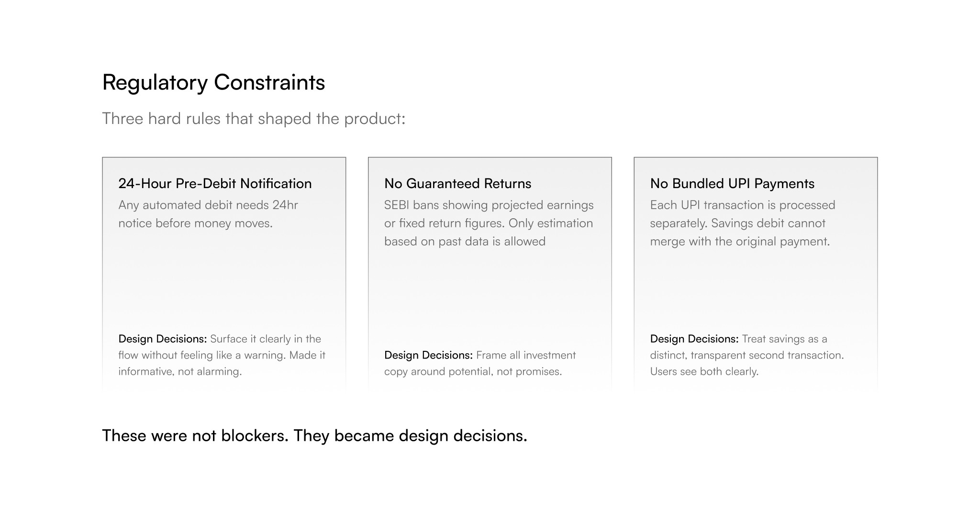Click the 'Users see both clearly' sentence
980x515 pixels.
(704, 371)
